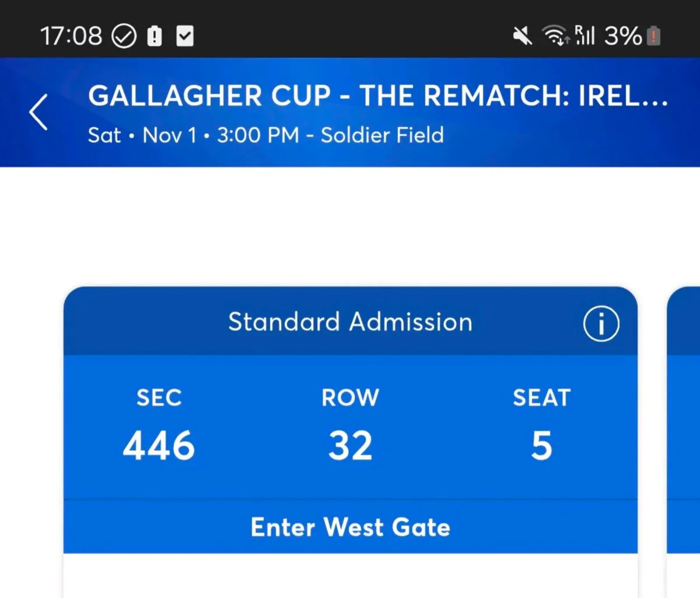Tap the low battery icon beside 3%
The height and width of the screenshot is (598, 700).
point(654,36)
